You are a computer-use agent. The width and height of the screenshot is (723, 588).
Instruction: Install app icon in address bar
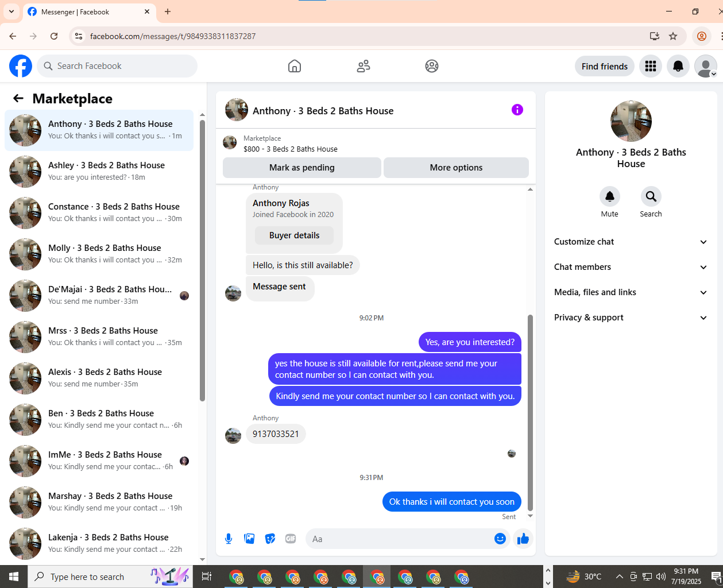pyautogui.click(x=654, y=36)
